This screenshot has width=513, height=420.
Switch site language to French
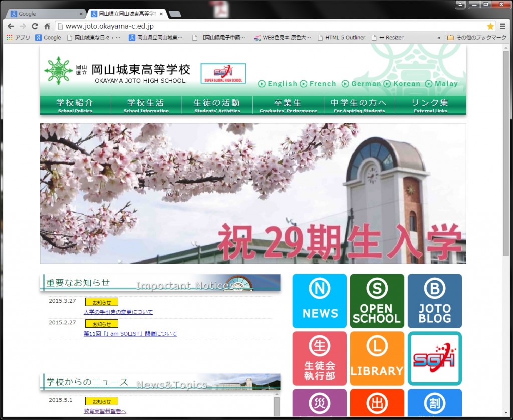tap(318, 84)
